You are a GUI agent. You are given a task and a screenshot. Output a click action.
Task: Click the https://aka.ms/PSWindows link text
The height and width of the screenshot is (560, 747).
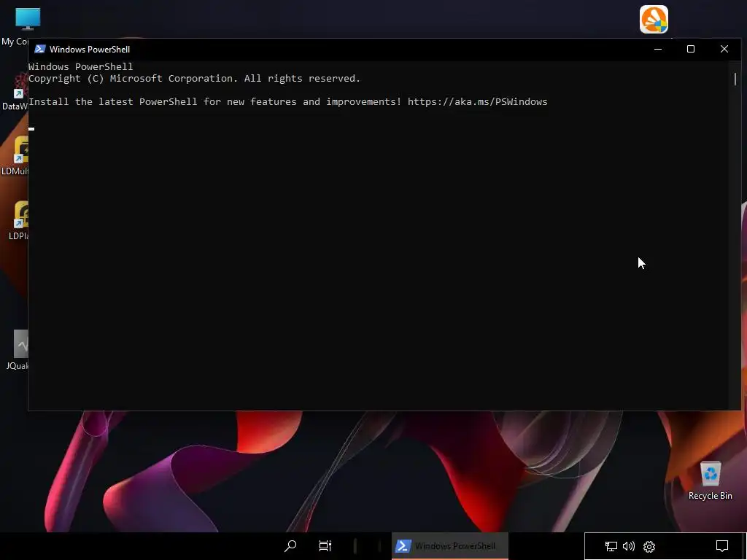pyautogui.click(x=477, y=101)
